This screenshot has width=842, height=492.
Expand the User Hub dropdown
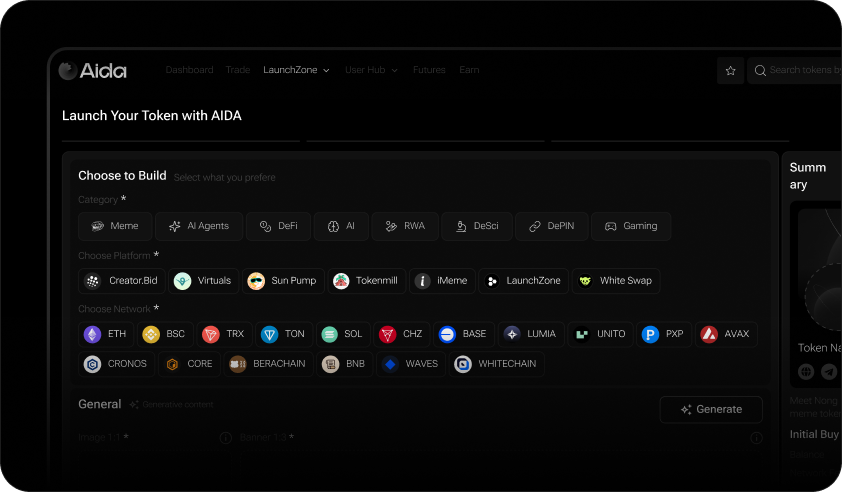point(371,70)
